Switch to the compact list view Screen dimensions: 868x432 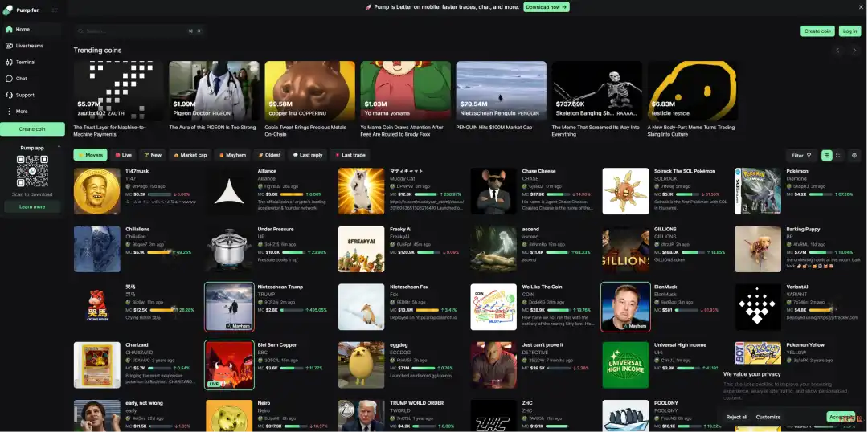click(x=838, y=155)
